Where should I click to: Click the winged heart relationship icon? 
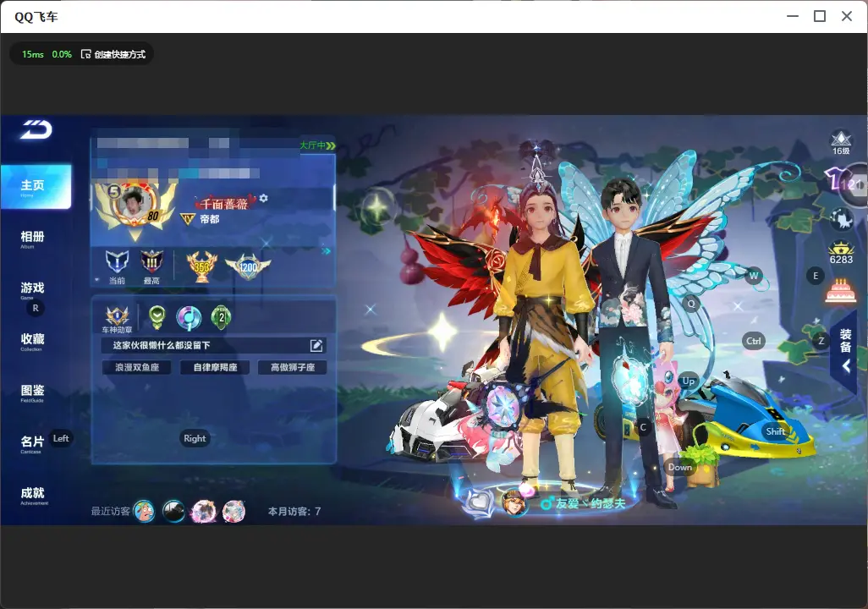click(x=480, y=502)
